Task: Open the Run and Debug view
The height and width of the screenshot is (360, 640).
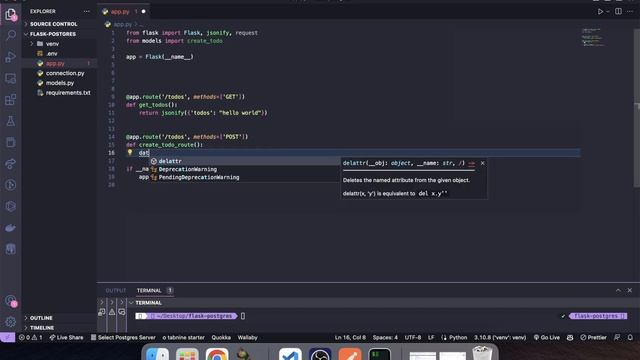Action: pyautogui.click(x=11, y=57)
